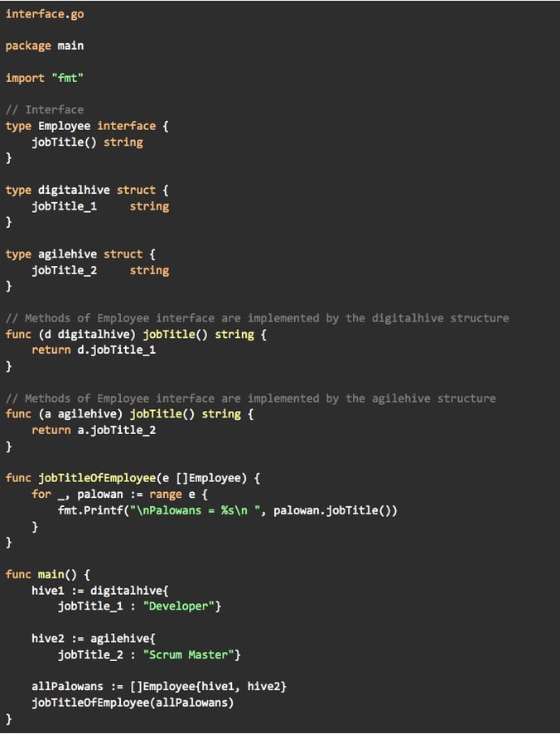Click the // Interface comment line
560x734 pixels.
pos(45,109)
